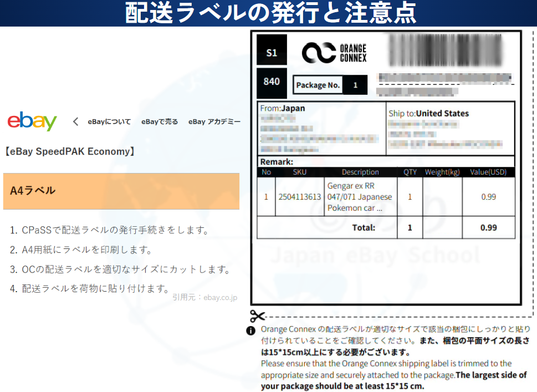Viewport: 537px width, 392px height.
Task: Click the Value(USD) column header
Action: click(488, 172)
